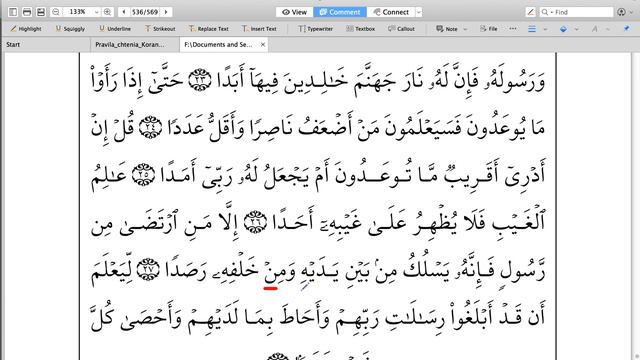Select the Highlight tool
This screenshot has height=360, width=640.
(x=26, y=29)
